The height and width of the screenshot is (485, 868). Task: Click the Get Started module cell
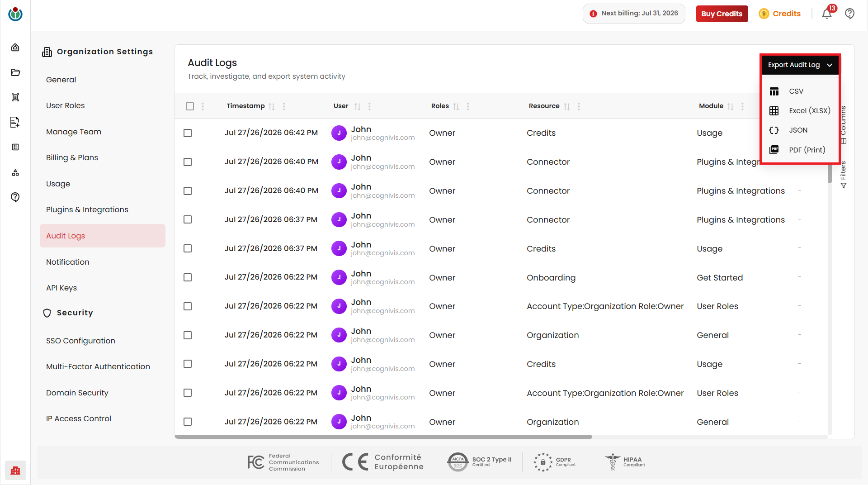[x=720, y=278]
